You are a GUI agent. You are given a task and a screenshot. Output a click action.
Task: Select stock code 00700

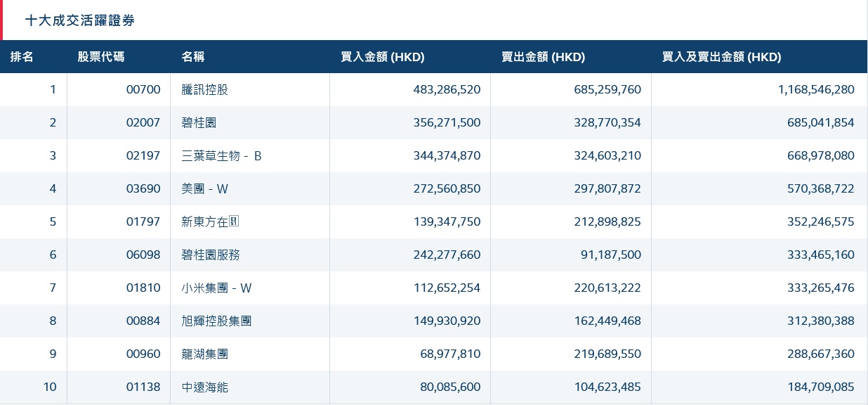(x=143, y=90)
